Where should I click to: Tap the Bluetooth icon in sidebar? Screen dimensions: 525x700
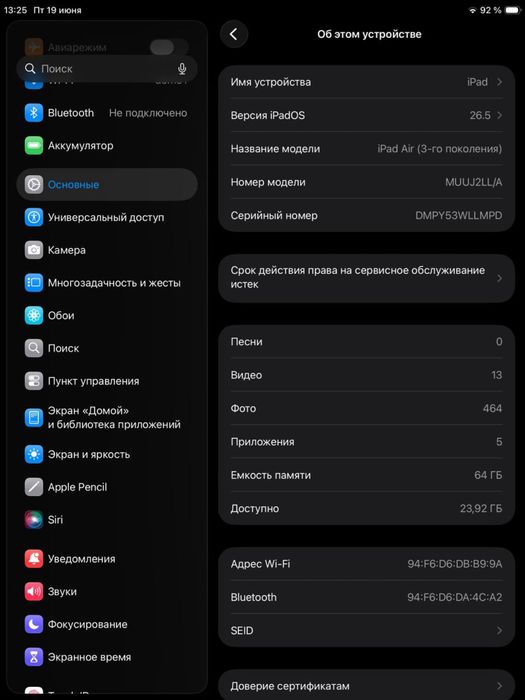[33, 113]
